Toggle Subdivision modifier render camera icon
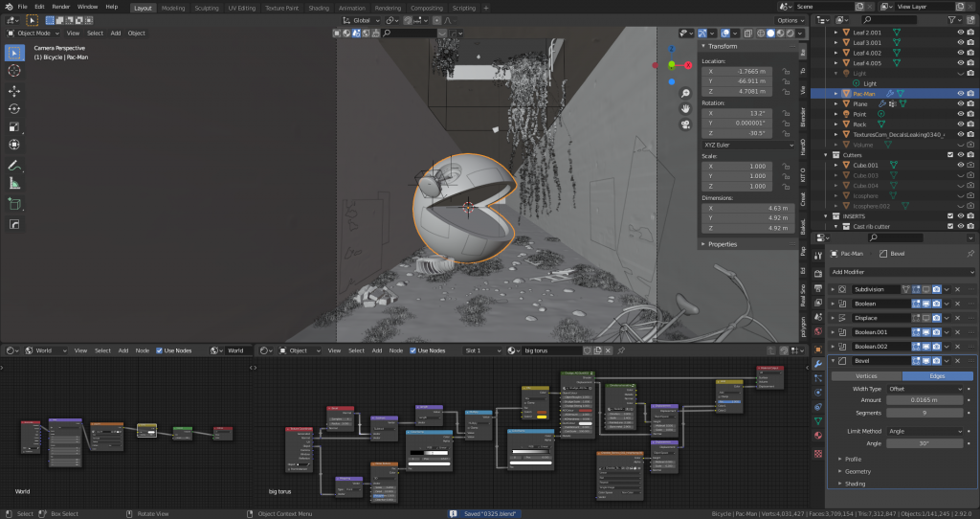 pos(936,289)
